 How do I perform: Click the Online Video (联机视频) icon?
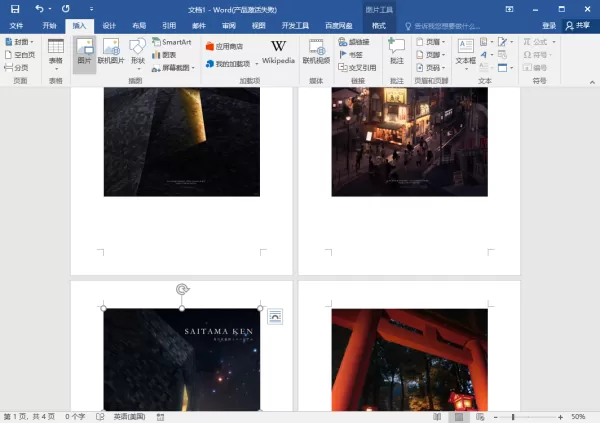point(316,52)
